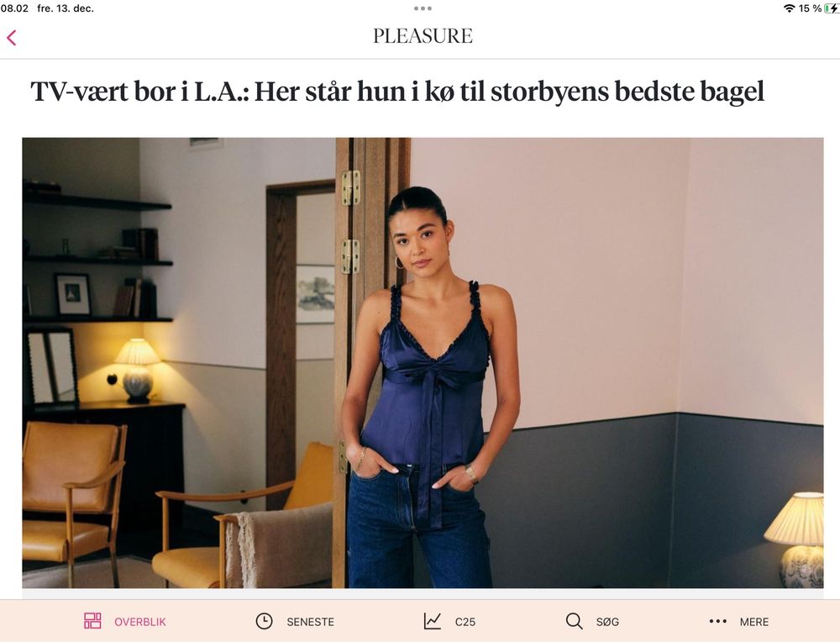This screenshot has width=840, height=642.
Task: Tap the battery charging indicator
Action: 832,8
